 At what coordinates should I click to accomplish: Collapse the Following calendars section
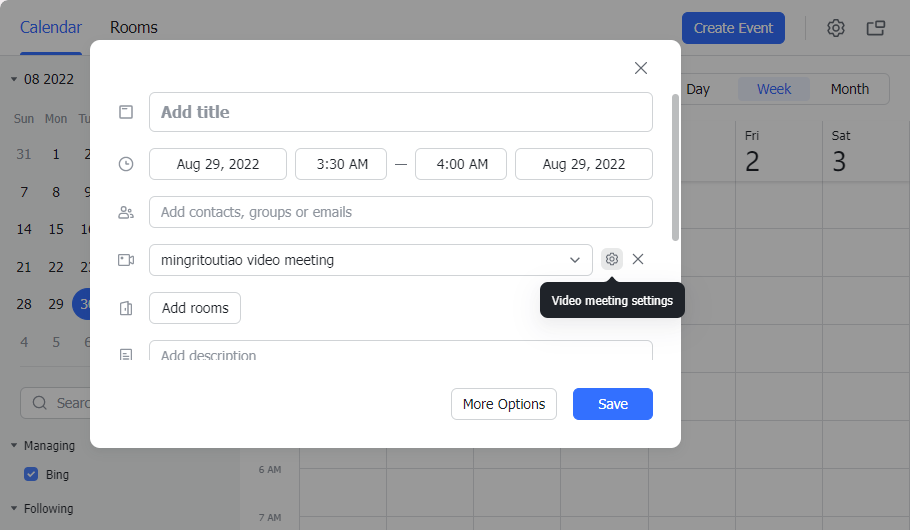click(15, 508)
